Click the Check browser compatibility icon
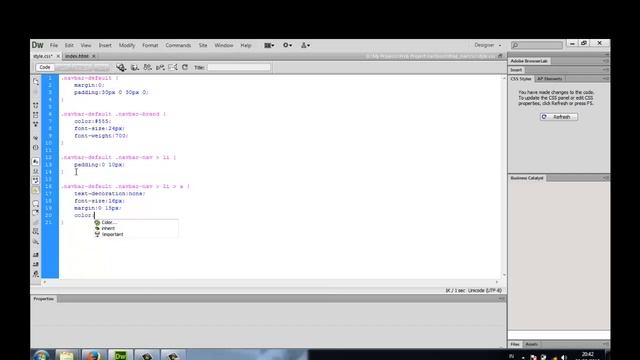Screen dimensions: 640x360 [x=173, y=67]
